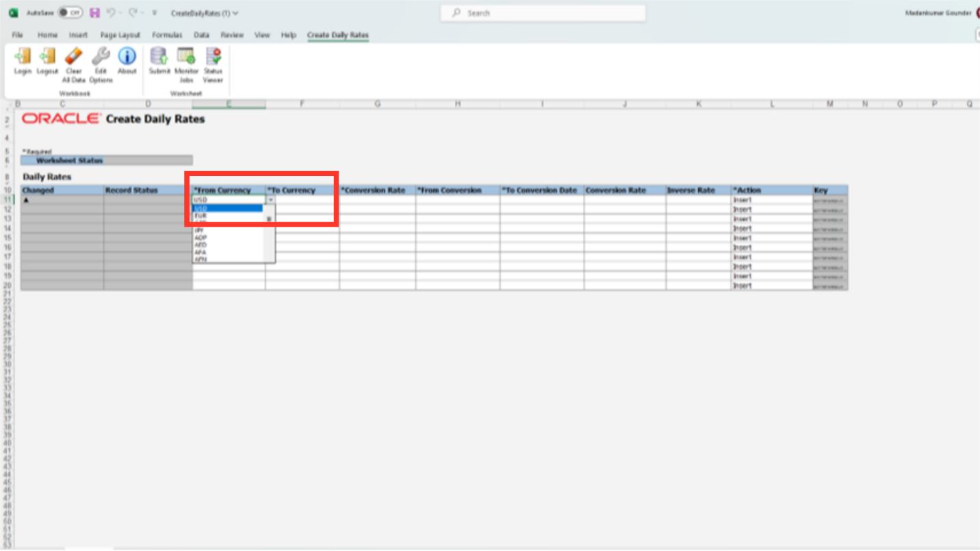Click the Daily Rates section title
Image resolution: width=980 pixels, height=551 pixels.
tap(47, 177)
